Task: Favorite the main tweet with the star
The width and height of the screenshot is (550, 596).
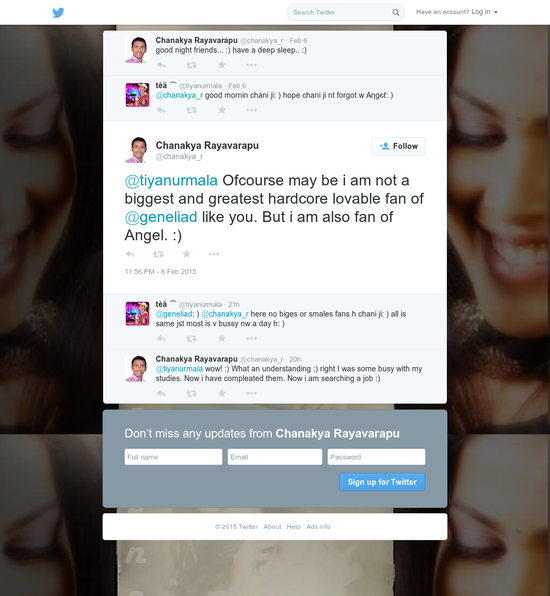Action: coord(186,254)
